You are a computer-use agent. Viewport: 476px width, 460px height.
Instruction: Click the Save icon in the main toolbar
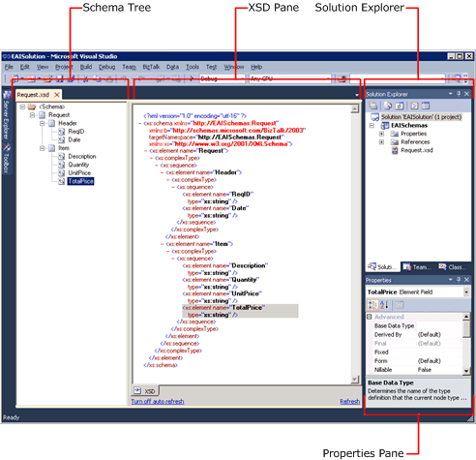60,78
